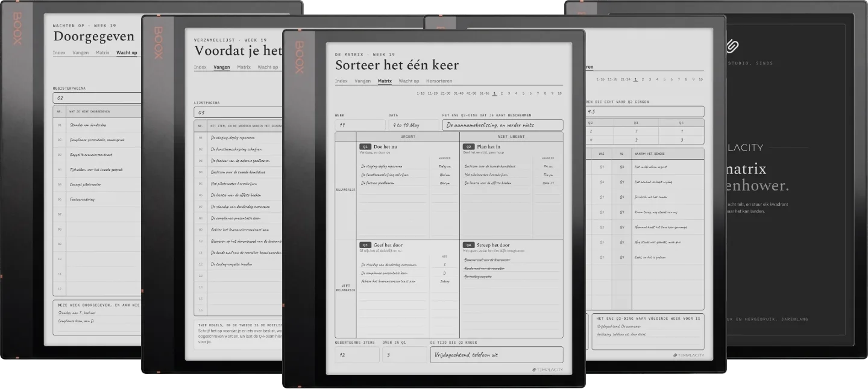Click the Q4 badge beside Streep het door
The width and height of the screenshot is (868, 389).
click(468, 245)
